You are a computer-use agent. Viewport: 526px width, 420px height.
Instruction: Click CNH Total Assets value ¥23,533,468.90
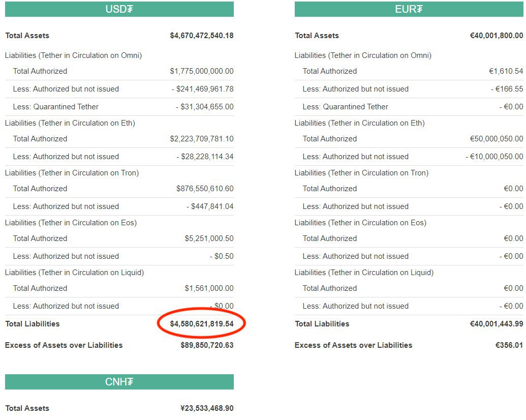(x=207, y=408)
